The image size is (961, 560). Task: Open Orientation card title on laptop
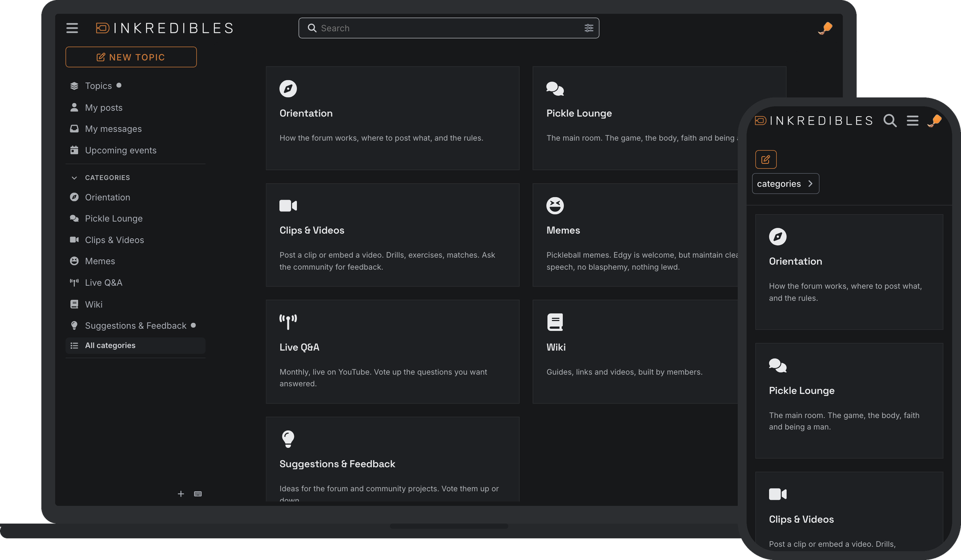point(306,114)
